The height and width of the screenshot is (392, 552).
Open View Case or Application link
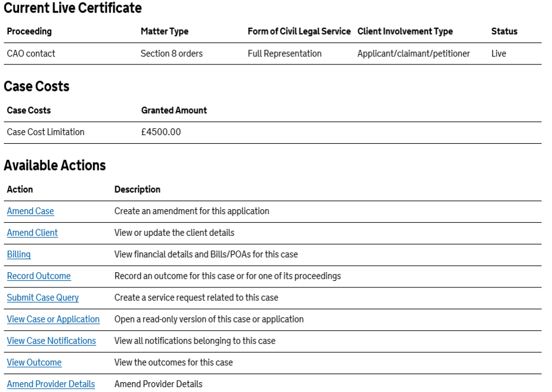coord(53,319)
